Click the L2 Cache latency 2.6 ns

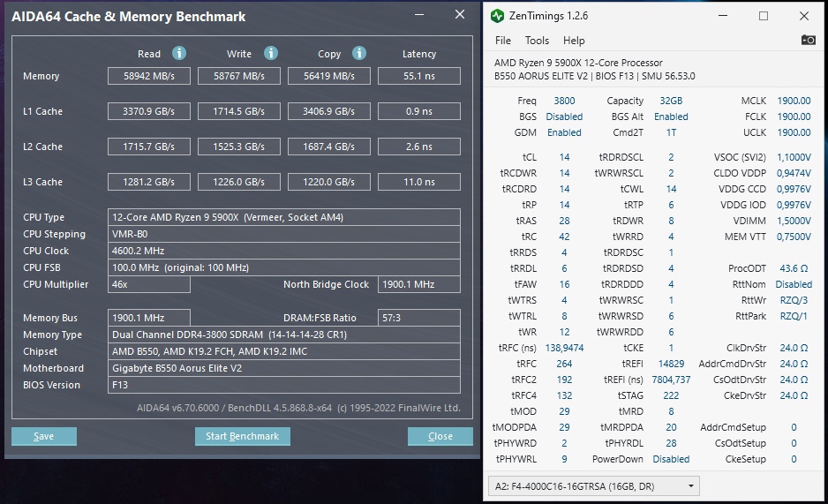(x=419, y=147)
